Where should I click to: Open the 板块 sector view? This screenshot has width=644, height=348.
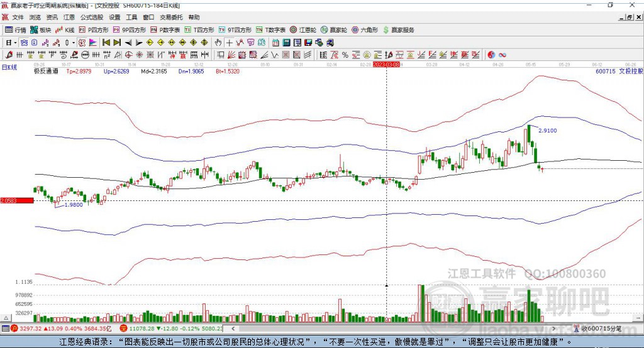(41, 30)
